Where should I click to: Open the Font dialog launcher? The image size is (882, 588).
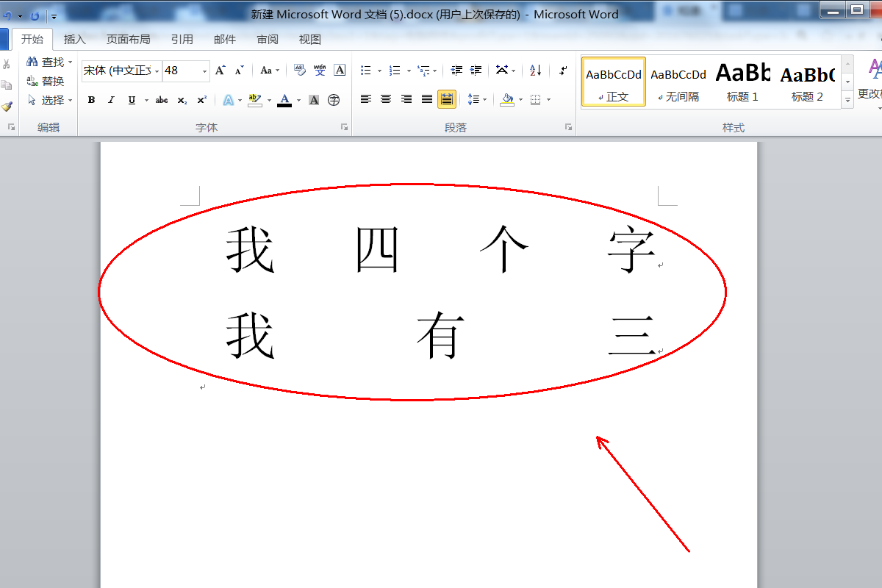(x=344, y=127)
